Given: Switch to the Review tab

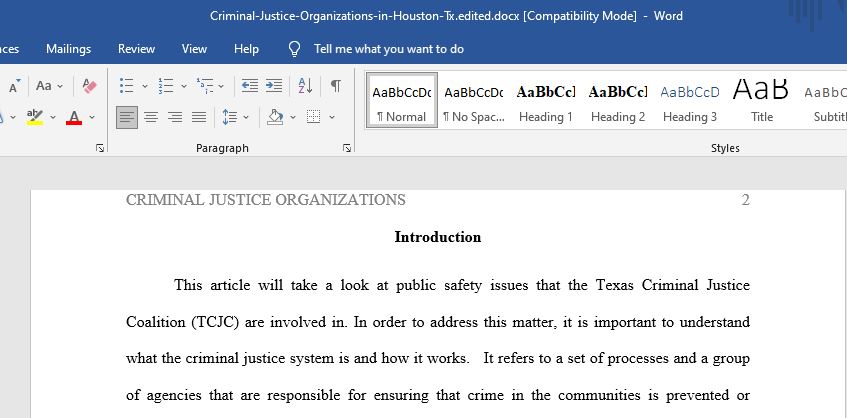Looking at the screenshot, I should click(137, 49).
